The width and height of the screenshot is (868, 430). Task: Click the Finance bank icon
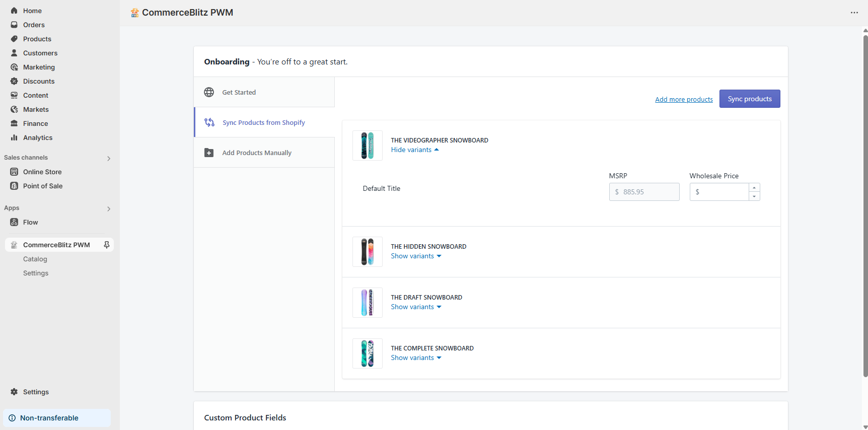click(x=14, y=123)
